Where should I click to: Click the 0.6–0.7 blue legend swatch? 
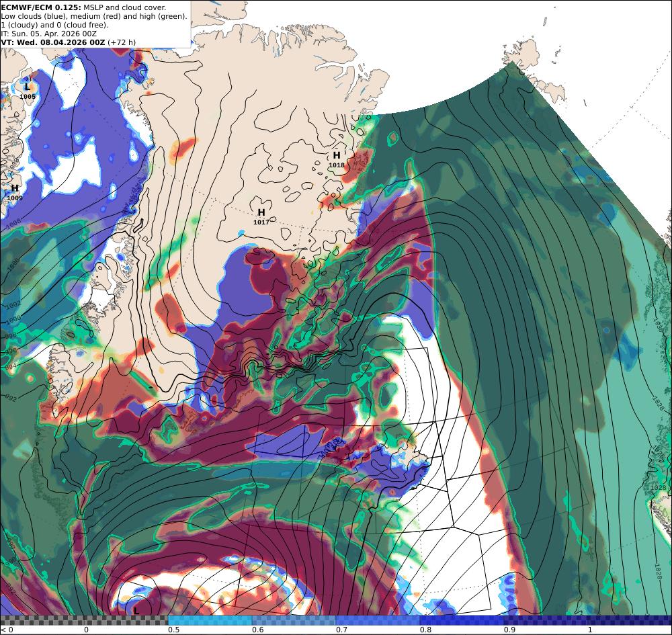(x=294, y=620)
